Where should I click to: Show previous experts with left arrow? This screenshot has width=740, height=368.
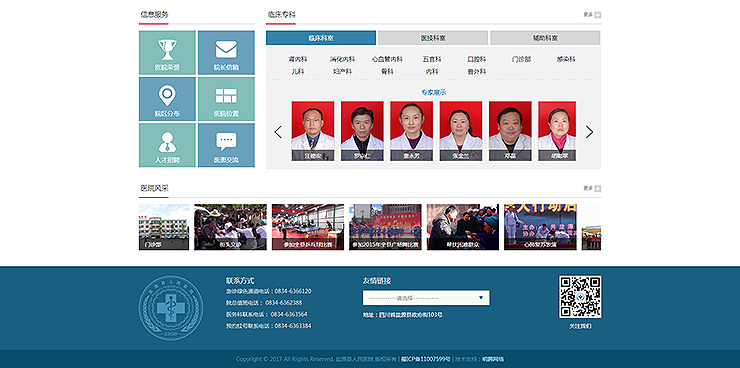278,132
